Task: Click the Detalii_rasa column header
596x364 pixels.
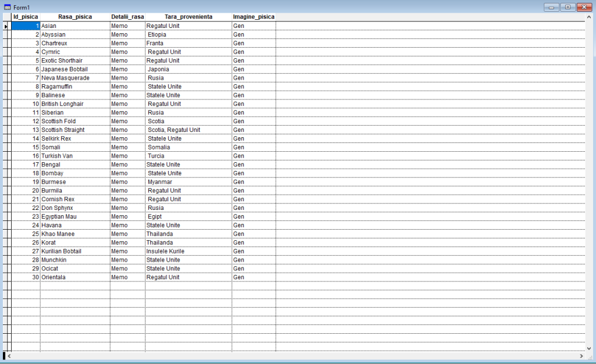Action: [127, 17]
